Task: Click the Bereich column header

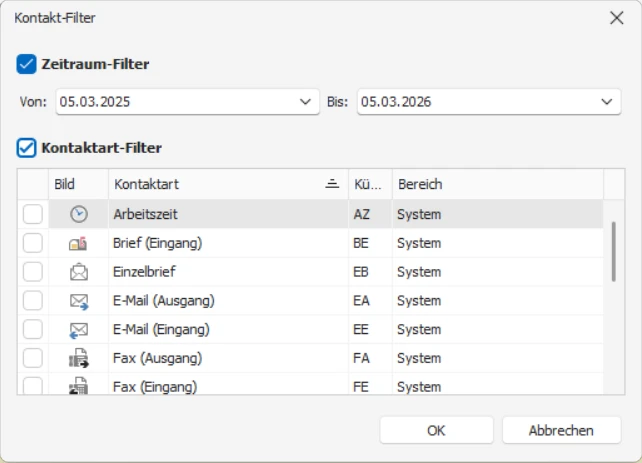Action: click(498, 184)
